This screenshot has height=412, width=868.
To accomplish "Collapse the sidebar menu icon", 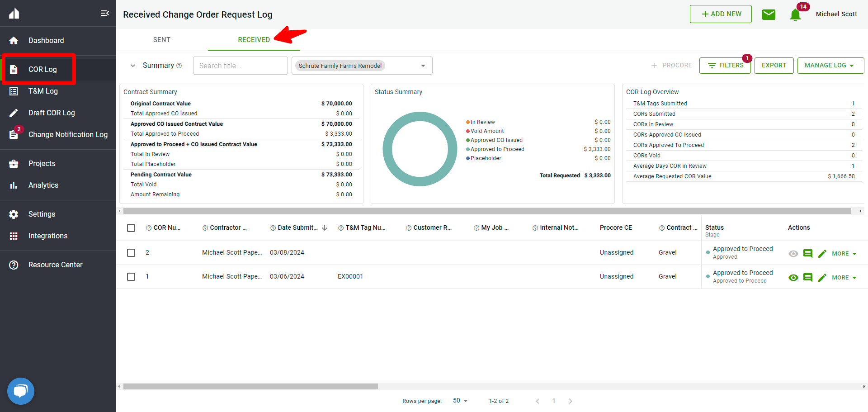I will point(104,13).
